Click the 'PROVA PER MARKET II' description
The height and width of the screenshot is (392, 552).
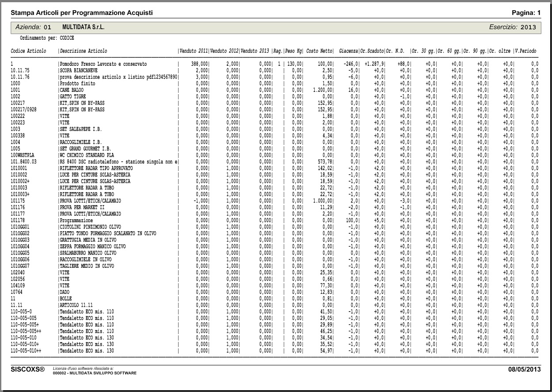click(82, 207)
